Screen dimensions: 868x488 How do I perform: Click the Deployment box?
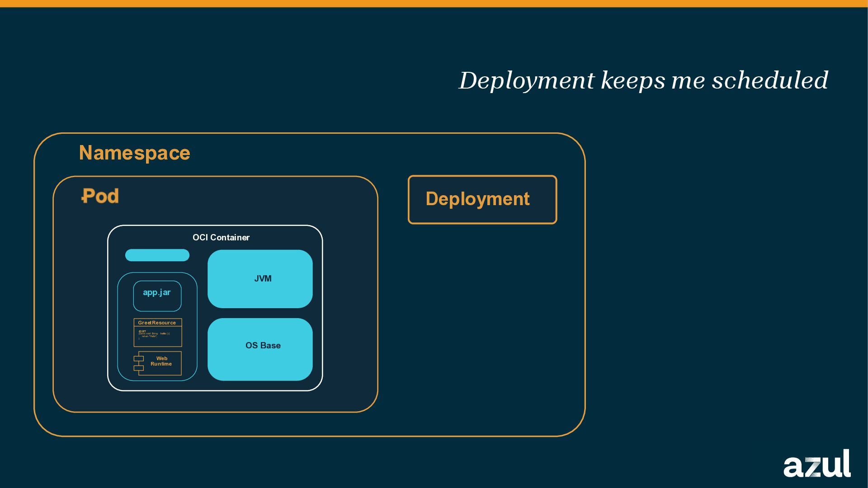pyautogui.click(x=482, y=199)
